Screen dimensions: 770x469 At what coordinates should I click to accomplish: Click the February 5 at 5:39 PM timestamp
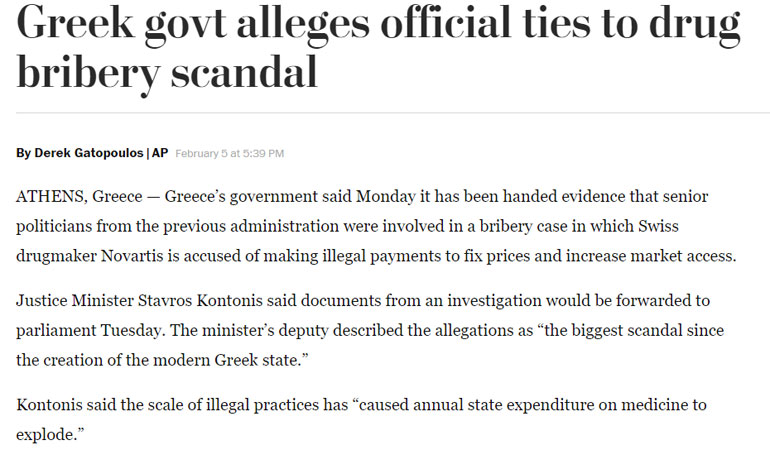click(230, 153)
